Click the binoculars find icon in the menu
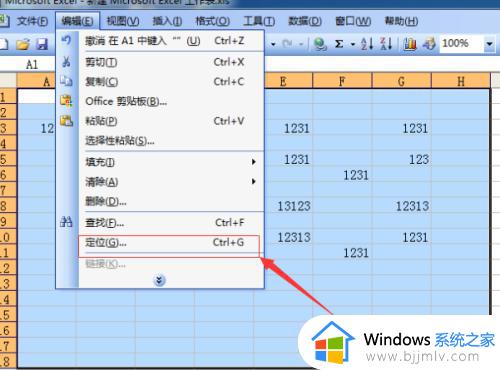500x370 pixels. pos(66,222)
